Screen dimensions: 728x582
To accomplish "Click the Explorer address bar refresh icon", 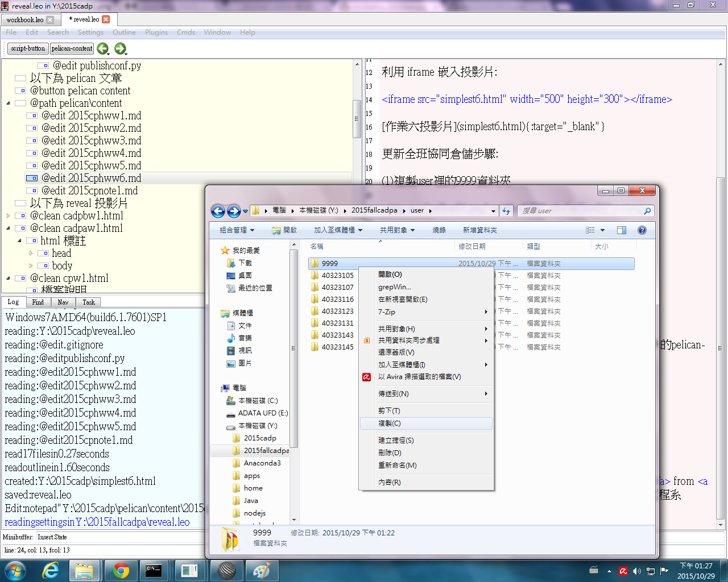I will (x=506, y=211).
